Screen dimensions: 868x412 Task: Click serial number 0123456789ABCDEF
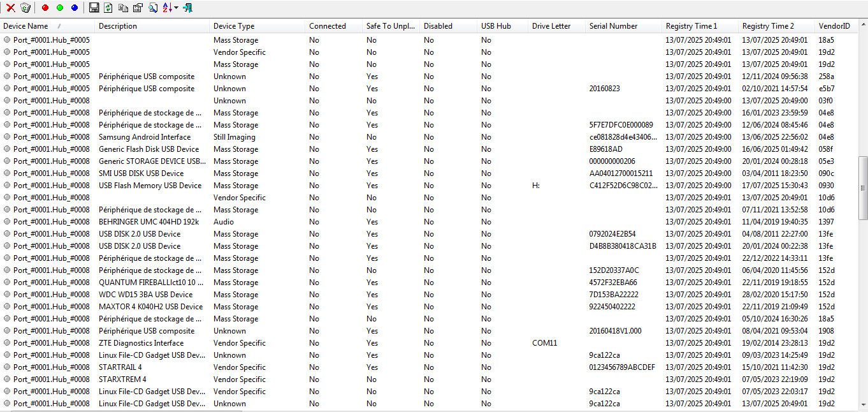(622, 367)
